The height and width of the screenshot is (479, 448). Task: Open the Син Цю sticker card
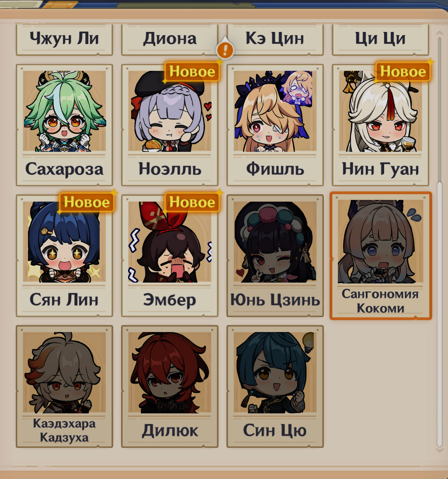[275, 386]
